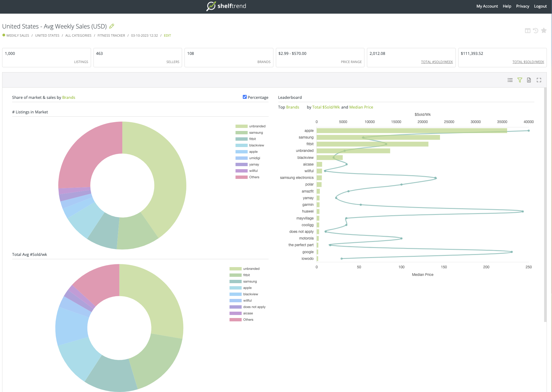This screenshot has width=552, height=392.
Task: Open the Privacy menu item
Action: point(523,6)
